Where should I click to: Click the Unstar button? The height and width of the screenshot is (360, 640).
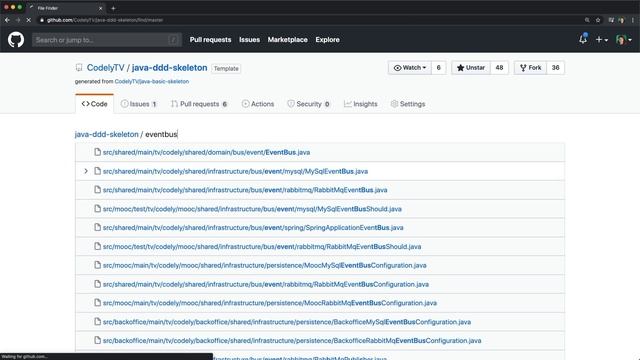point(471,68)
